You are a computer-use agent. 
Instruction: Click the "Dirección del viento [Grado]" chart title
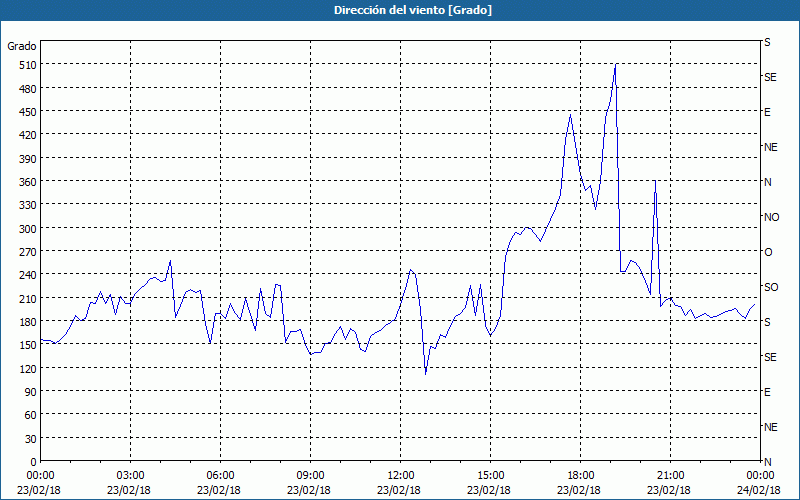[x=413, y=10]
